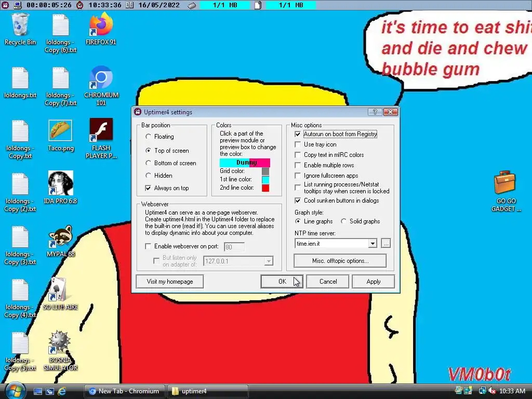Select the loldongs - Copy (3).txt file

pos(20,245)
